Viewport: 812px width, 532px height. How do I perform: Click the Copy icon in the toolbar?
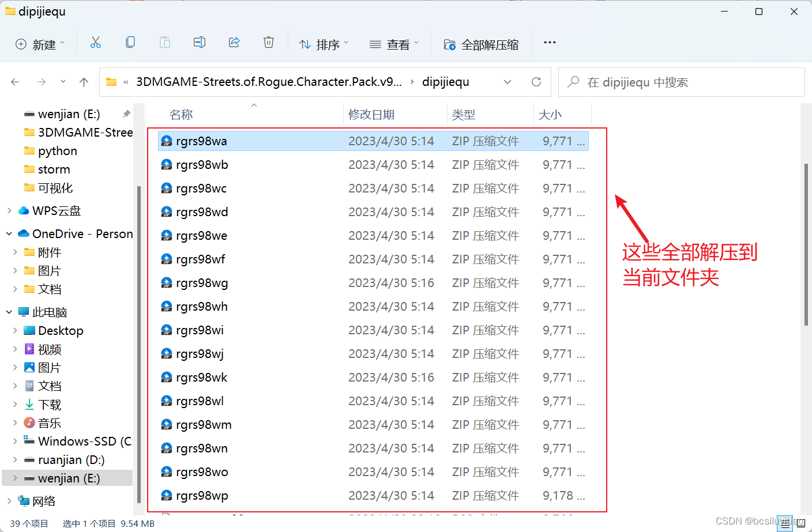(x=130, y=42)
